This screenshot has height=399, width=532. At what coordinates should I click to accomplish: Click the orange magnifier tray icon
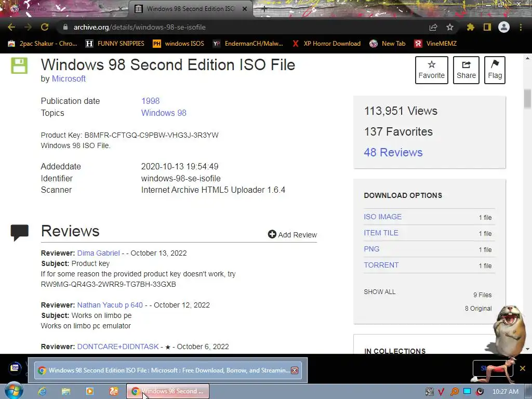pyautogui.click(x=454, y=392)
